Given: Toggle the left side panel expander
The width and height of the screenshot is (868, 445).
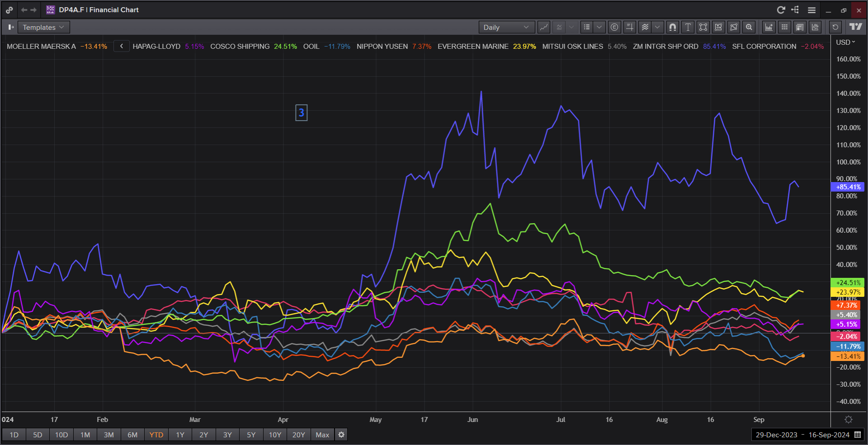Looking at the screenshot, I should [10, 27].
